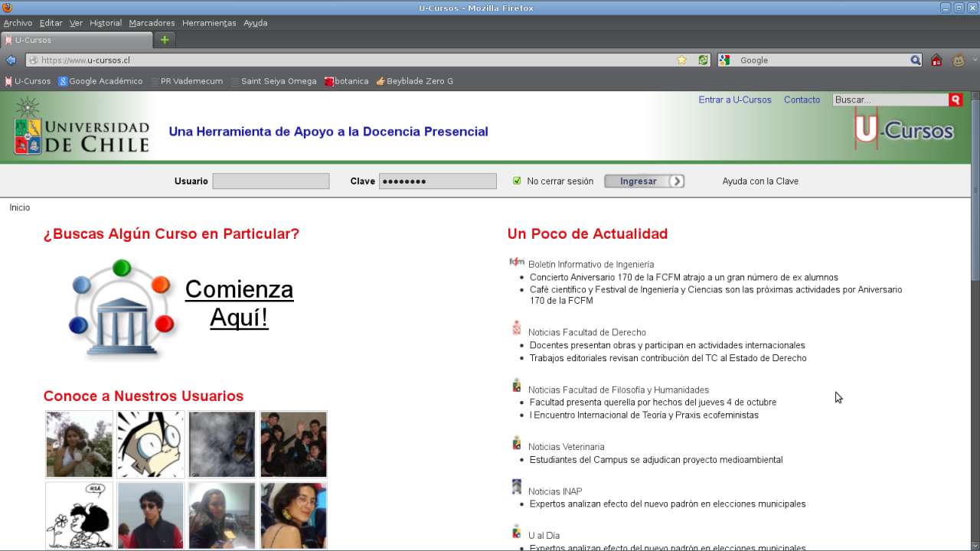Image resolution: width=980 pixels, height=551 pixels.
Task: Click inside the Usuario input field
Action: (x=270, y=181)
